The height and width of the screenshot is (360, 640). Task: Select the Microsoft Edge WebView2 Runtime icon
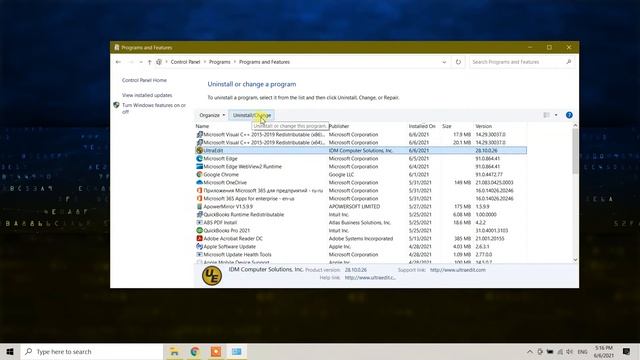coord(199,167)
